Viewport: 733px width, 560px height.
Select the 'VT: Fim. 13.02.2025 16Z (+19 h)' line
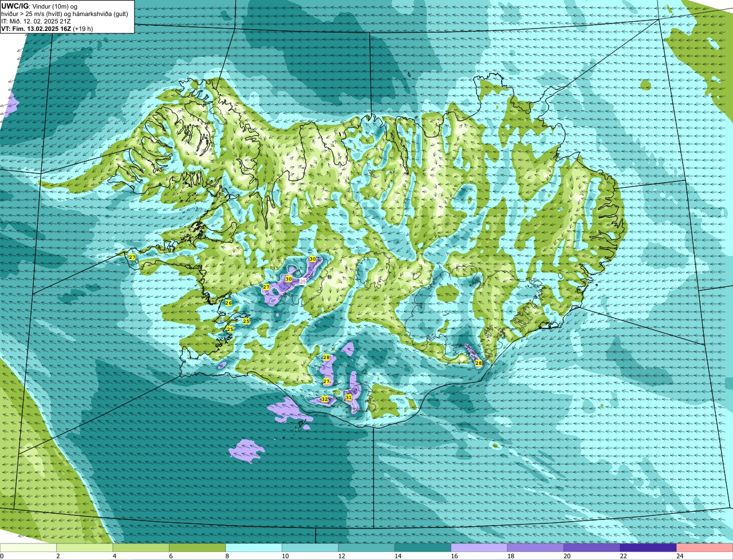point(47,29)
